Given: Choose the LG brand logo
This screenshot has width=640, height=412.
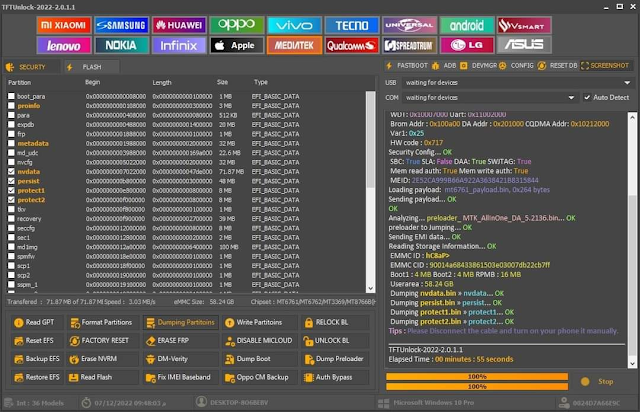Looking at the screenshot, I should 467,45.
